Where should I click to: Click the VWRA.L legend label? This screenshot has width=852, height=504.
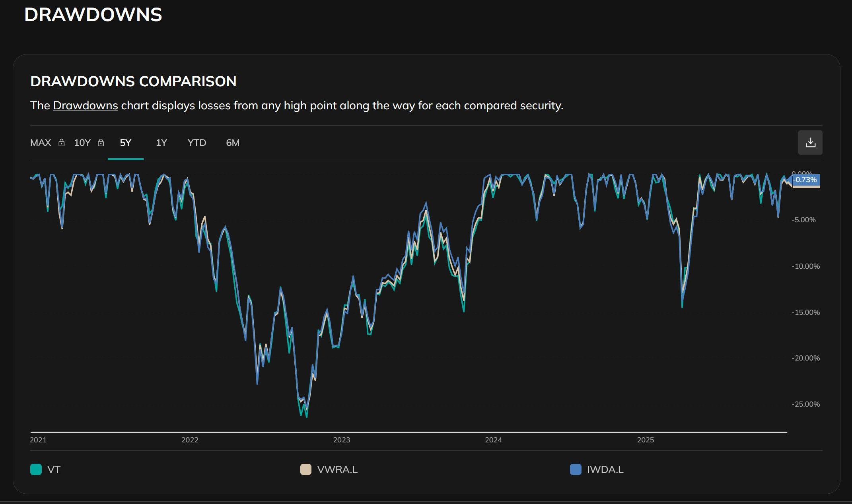[337, 469]
